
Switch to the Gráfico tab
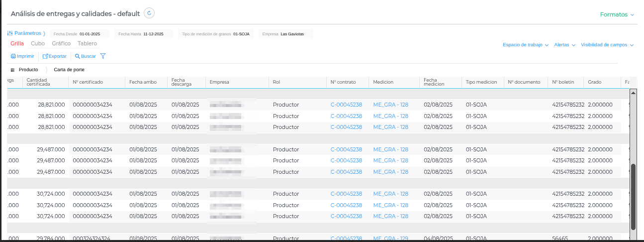(61, 44)
